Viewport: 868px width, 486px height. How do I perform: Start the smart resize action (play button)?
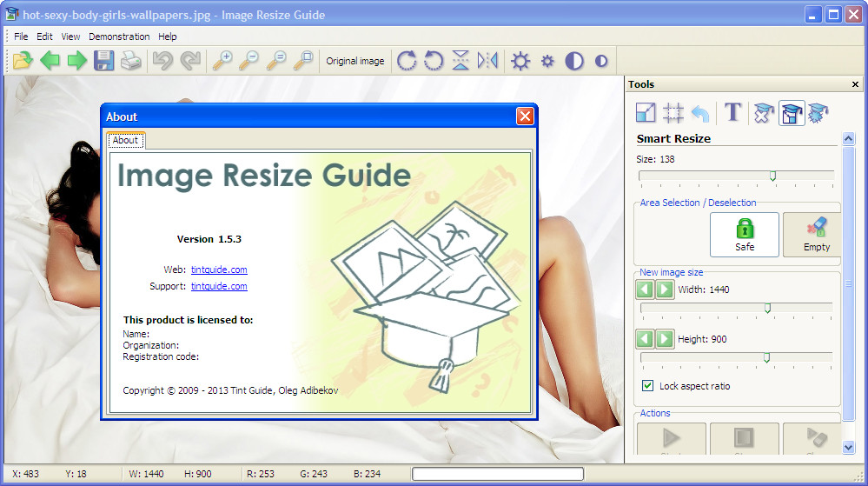click(672, 439)
